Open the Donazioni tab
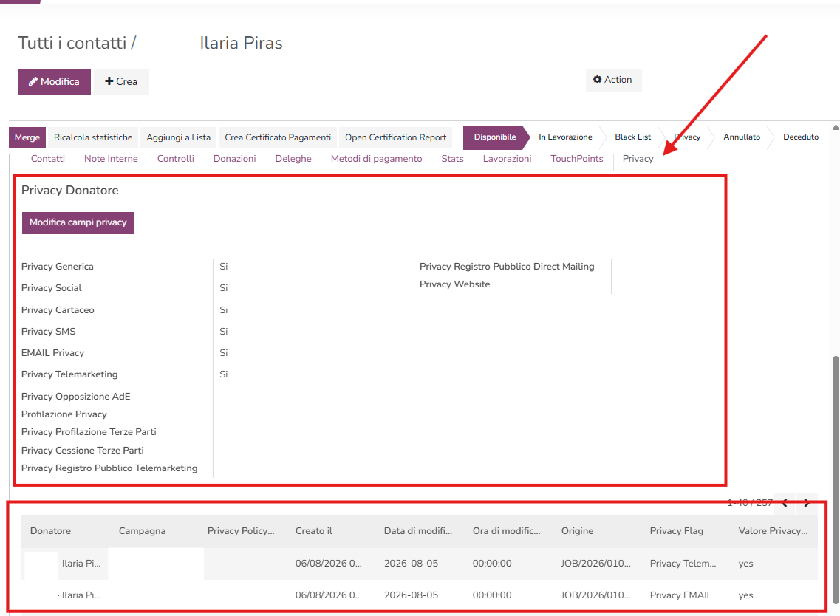 click(x=235, y=159)
